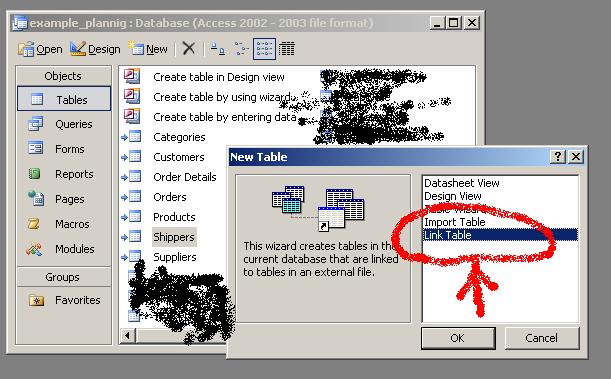The width and height of the screenshot is (611, 379).
Task: Click Create table by entering data
Action: pos(224,117)
